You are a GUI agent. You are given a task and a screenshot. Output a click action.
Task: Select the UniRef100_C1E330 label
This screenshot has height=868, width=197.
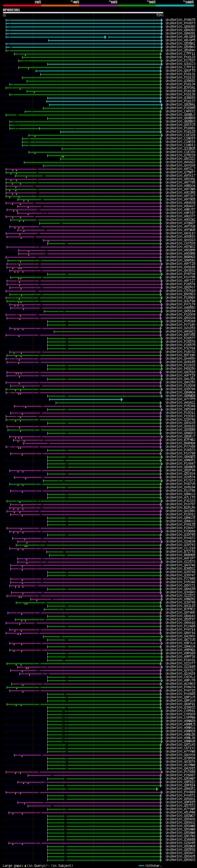[180, 152]
